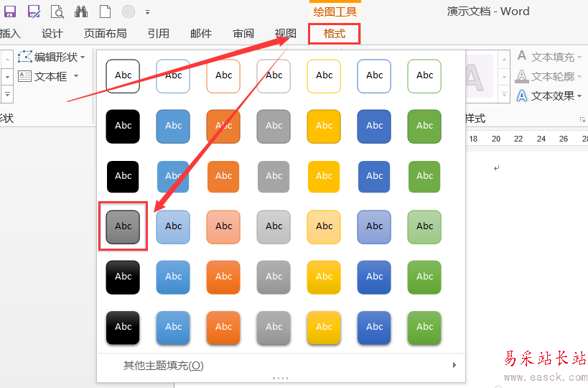Choose fifth-row green gradient style

point(424,277)
